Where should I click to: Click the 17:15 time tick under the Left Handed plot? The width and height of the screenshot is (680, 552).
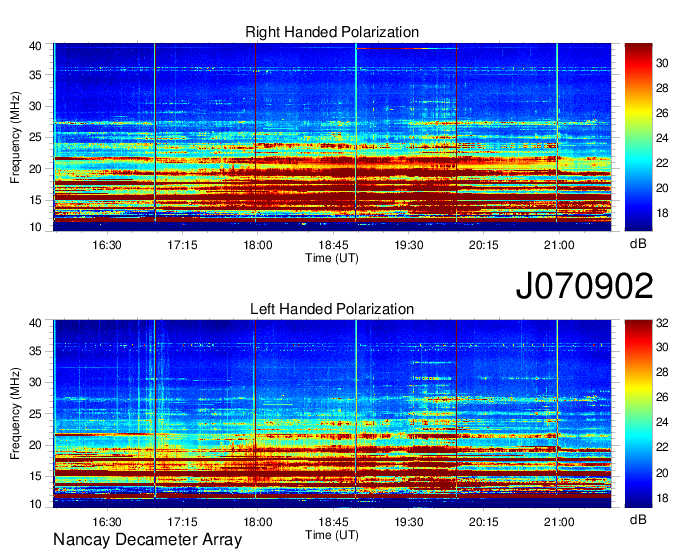tap(182, 522)
